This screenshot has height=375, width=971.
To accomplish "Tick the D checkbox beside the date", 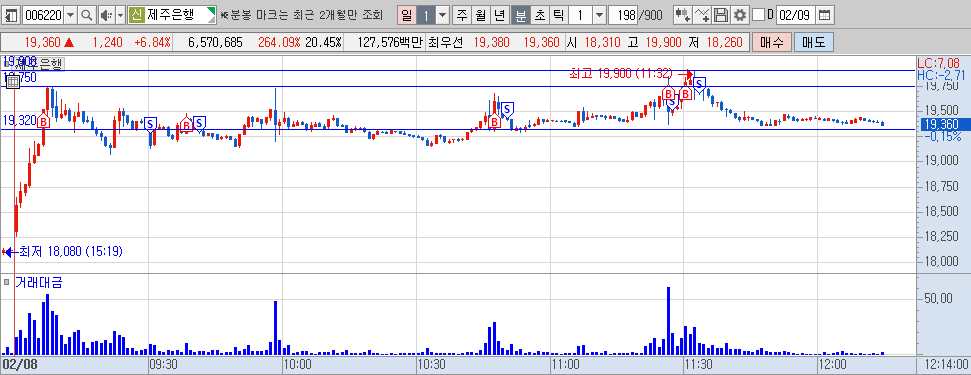I will (758, 15).
